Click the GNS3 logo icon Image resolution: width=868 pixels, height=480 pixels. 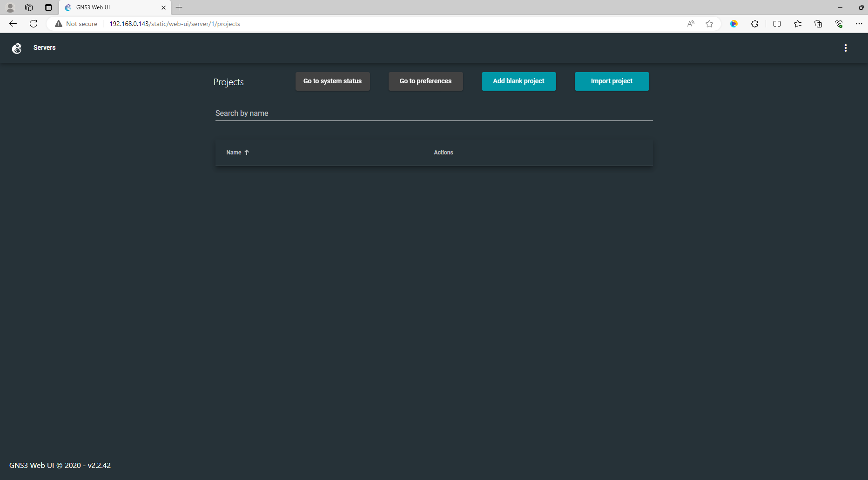click(17, 48)
